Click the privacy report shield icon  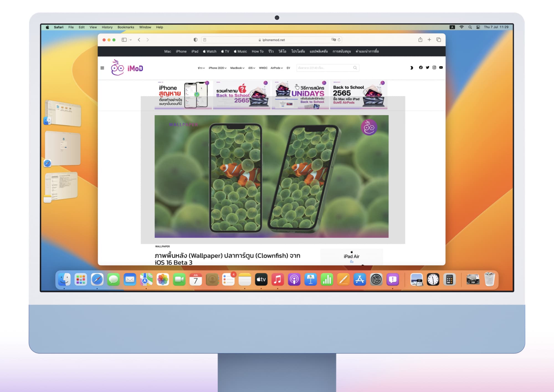pos(195,40)
